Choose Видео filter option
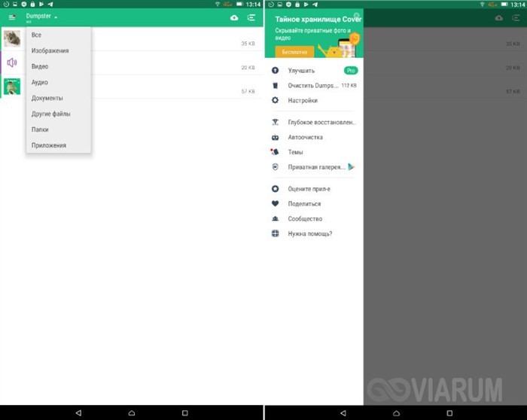527x420 pixels. pyautogui.click(x=40, y=66)
